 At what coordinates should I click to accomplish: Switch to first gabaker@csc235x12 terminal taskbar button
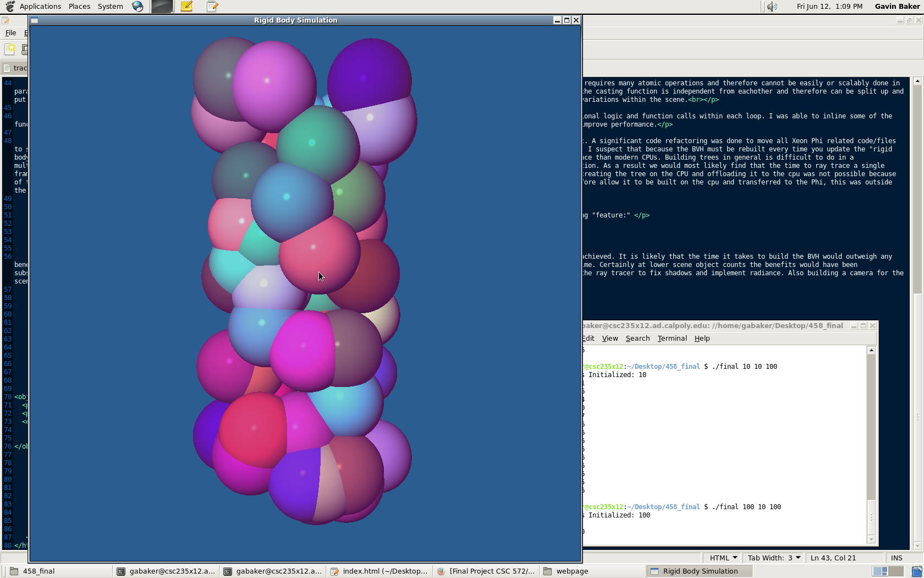point(166,571)
